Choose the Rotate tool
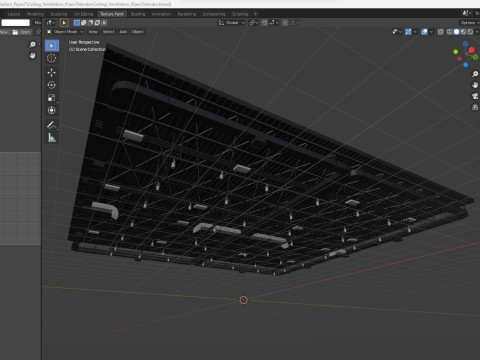Screen dimensions: 480x360 tap(52, 85)
